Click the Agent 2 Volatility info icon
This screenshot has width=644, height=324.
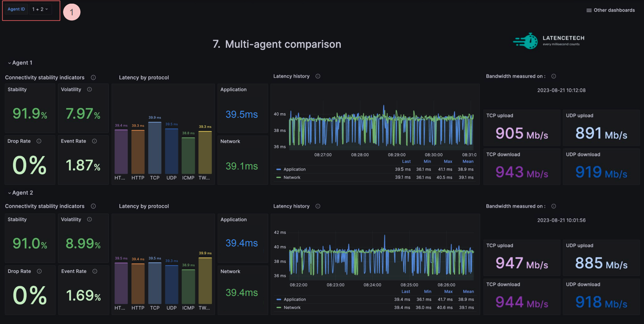tap(89, 219)
